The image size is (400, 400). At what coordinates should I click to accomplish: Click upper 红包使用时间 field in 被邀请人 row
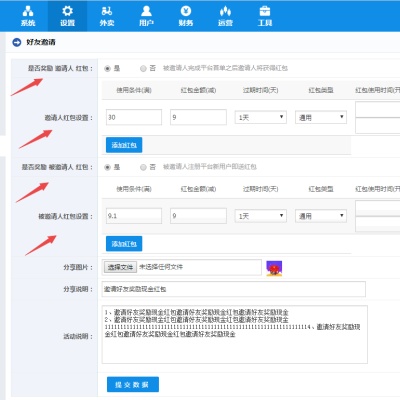[378, 208]
